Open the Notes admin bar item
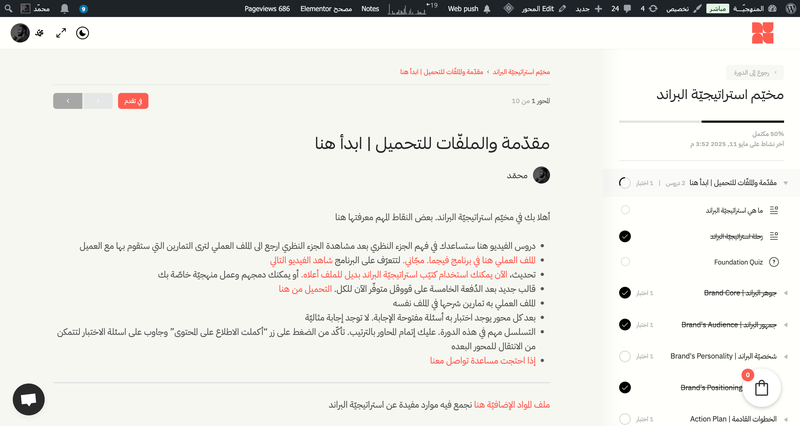 [x=370, y=9]
